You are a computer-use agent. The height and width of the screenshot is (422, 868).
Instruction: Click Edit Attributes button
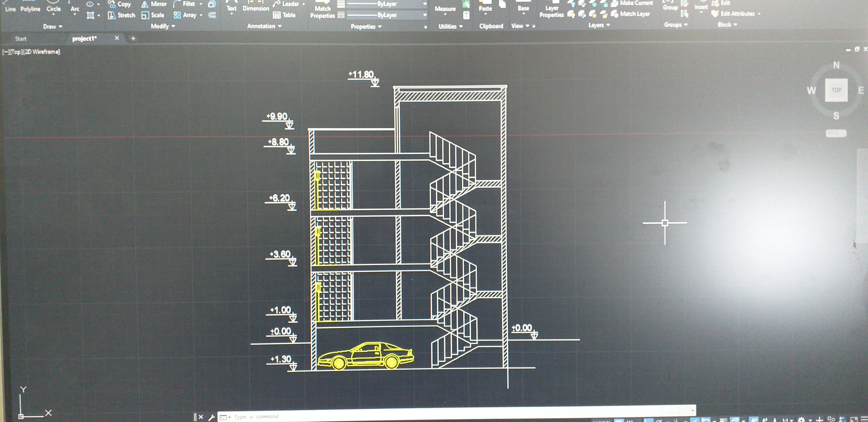[737, 14]
